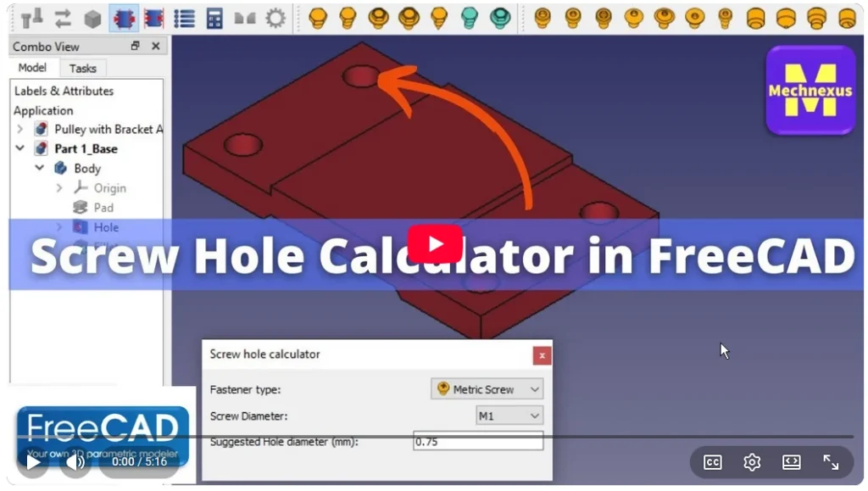
Task: Click the grayed-out twin shapes toolbar icon
Action: click(x=245, y=19)
